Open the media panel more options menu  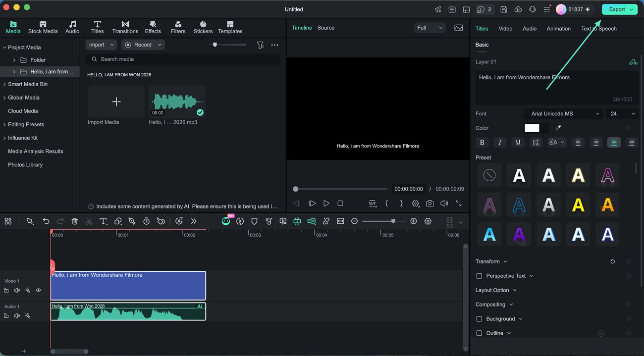pos(275,45)
